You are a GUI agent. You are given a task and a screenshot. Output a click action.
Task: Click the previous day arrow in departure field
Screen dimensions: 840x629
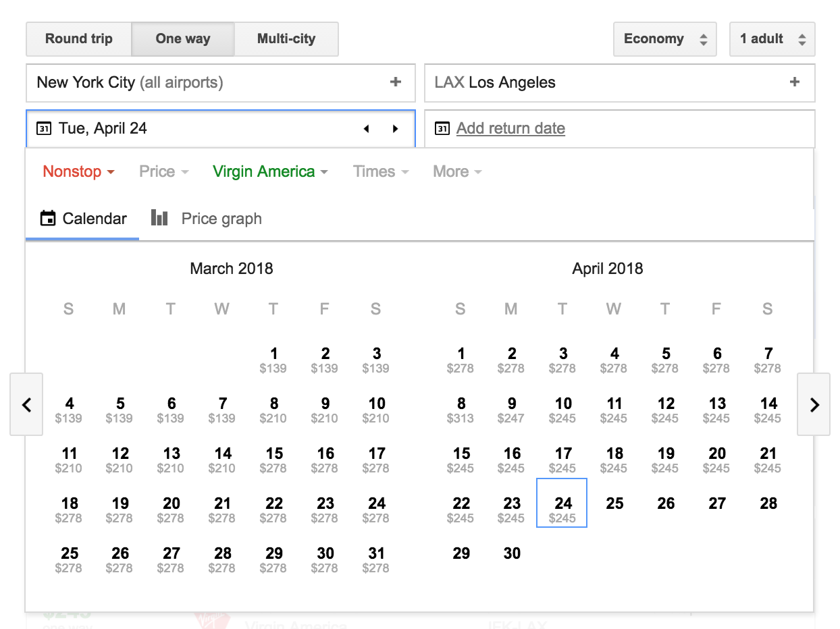pyautogui.click(x=366, y=129)
